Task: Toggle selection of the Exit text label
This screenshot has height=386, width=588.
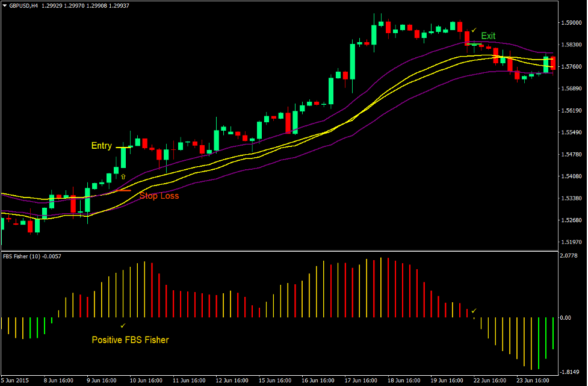Action: (488, 36)
